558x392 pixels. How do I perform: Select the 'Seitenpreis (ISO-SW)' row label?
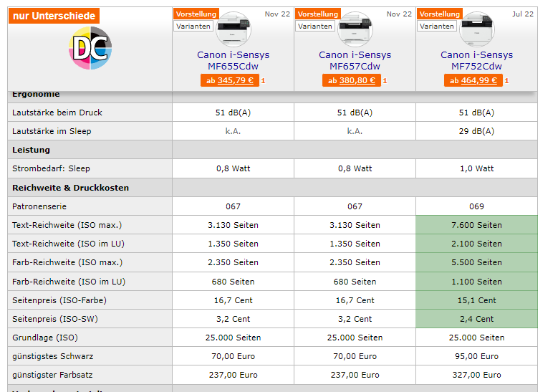click(55, 319)
